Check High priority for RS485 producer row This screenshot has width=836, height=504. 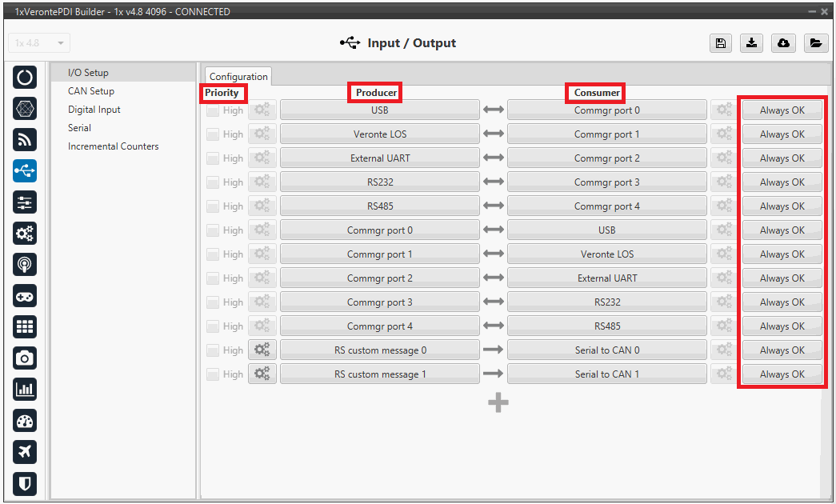click(x=213, y=206)
